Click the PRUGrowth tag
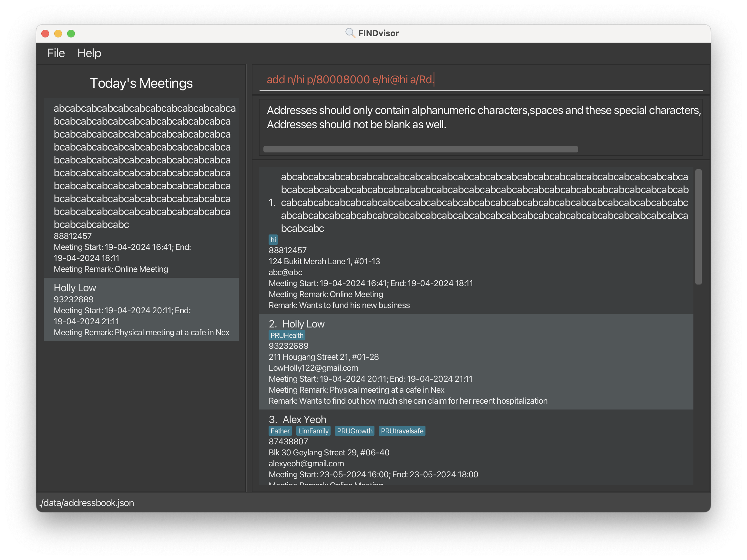Image resolution: width=747 pixels, height=560 pixels. [354, 431]
